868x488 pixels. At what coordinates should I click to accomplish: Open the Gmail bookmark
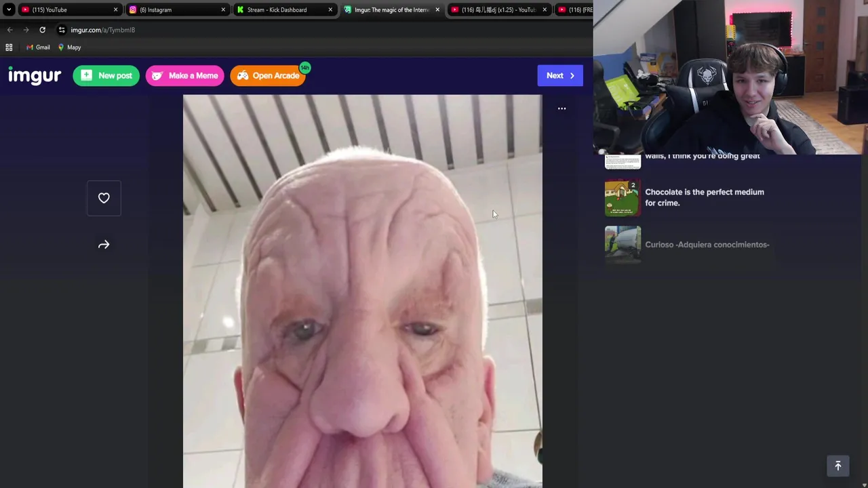(x=38, y=47)
